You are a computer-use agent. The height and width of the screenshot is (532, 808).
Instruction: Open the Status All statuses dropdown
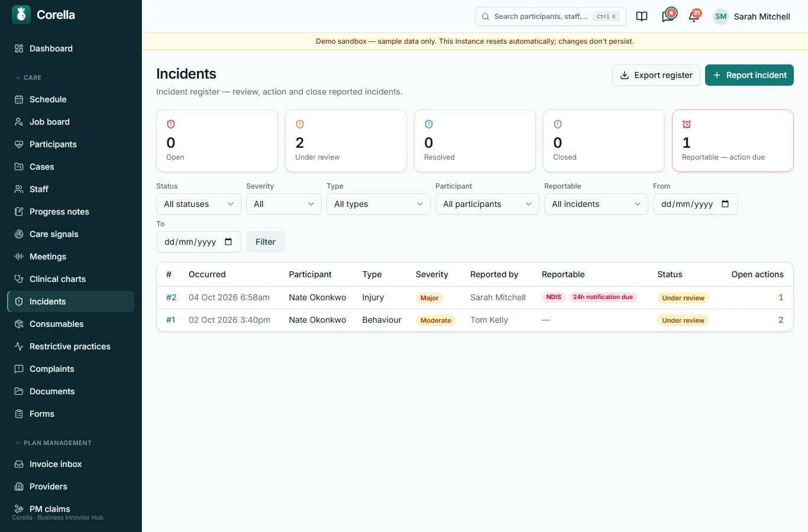[199, 204]
